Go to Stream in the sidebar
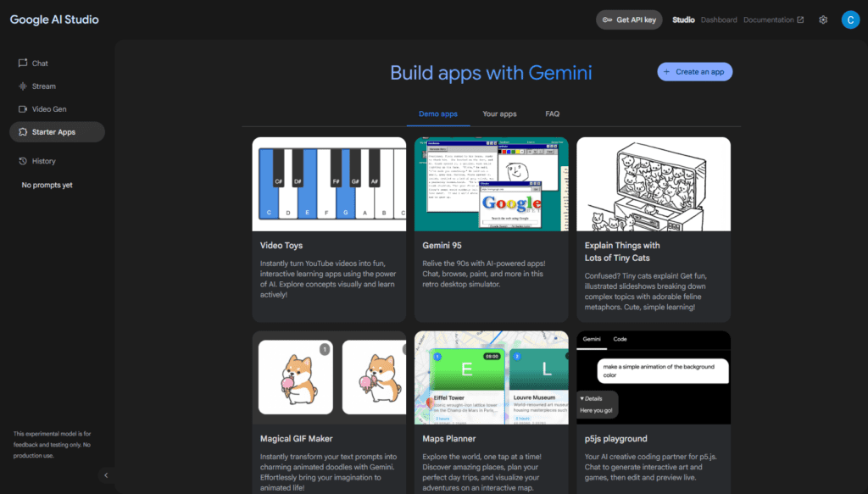 57,86
